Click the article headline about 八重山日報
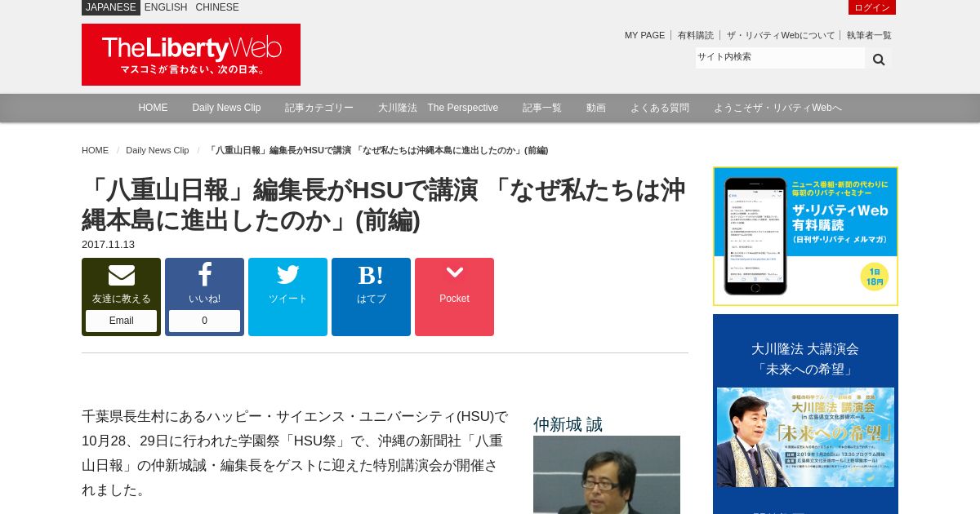Screen dimensions: 980x514 [383, 205]
